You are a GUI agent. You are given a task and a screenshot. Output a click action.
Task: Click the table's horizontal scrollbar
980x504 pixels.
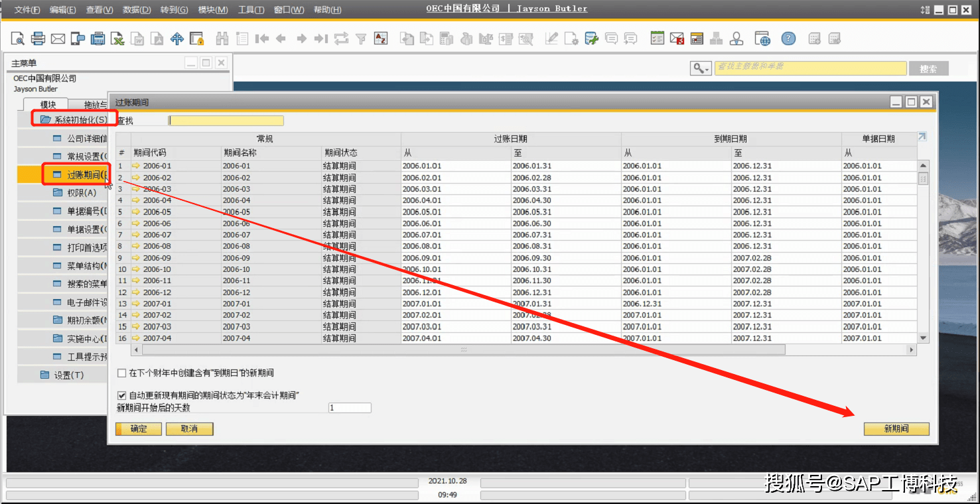pyautogui.click(x=463, y=349)
